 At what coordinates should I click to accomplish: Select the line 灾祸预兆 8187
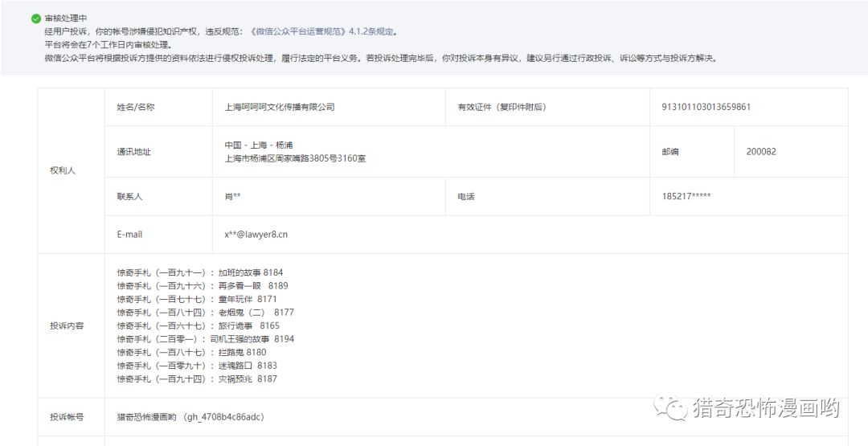[197, 378]
